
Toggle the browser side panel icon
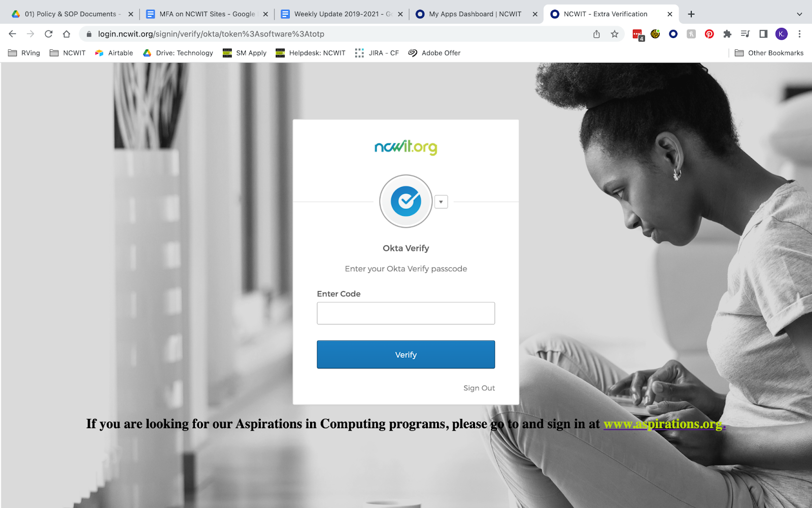coord(763,34)
